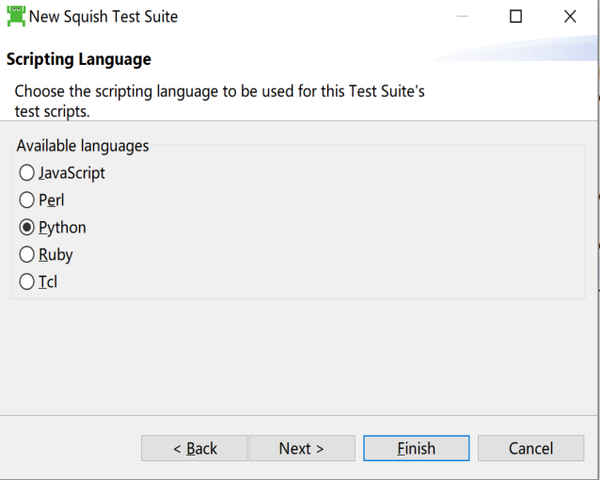Click the "Scripting Language" page heading
This screenshot has height=480, width=600.
click(x=79, y=59)
